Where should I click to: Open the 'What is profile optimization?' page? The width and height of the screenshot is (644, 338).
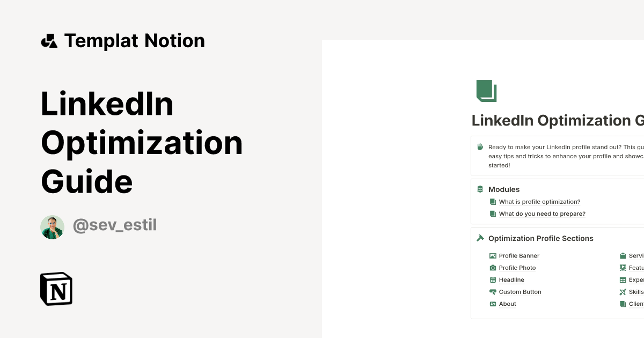pyautogui.click(x=539, y=201)
